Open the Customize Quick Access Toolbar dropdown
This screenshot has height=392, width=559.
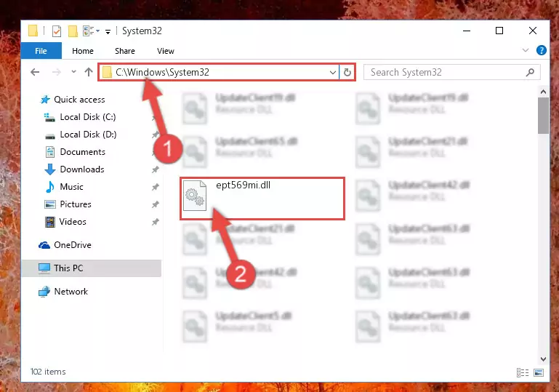[108, 32]
